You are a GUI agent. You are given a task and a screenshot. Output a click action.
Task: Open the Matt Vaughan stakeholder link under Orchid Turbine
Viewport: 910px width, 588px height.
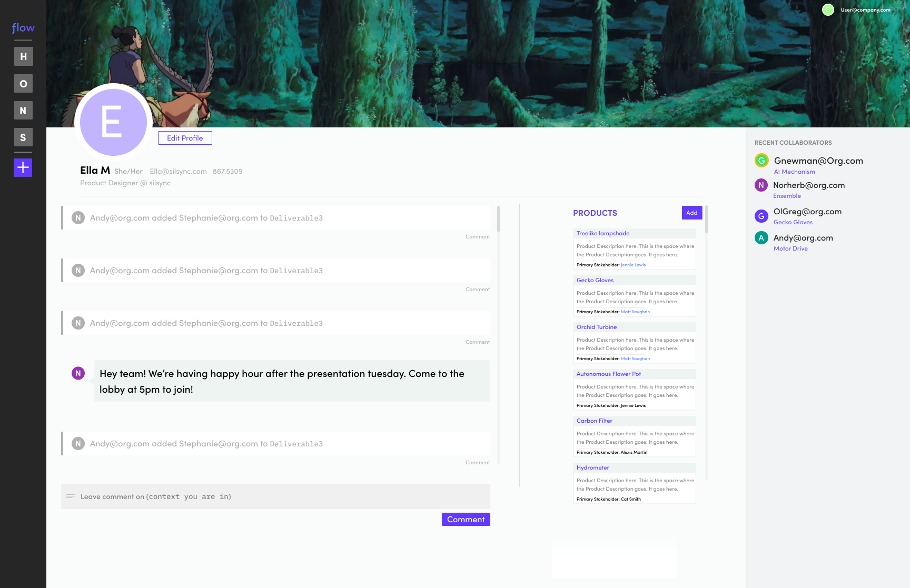pyautogui.click(x=635, y=358)
